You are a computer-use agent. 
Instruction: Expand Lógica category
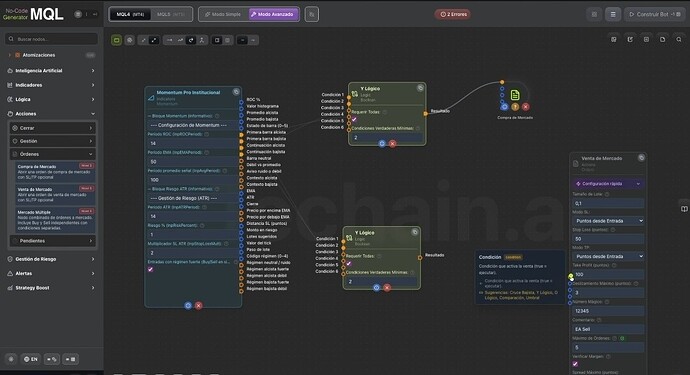pyautogui.click(x=51, y=99)
